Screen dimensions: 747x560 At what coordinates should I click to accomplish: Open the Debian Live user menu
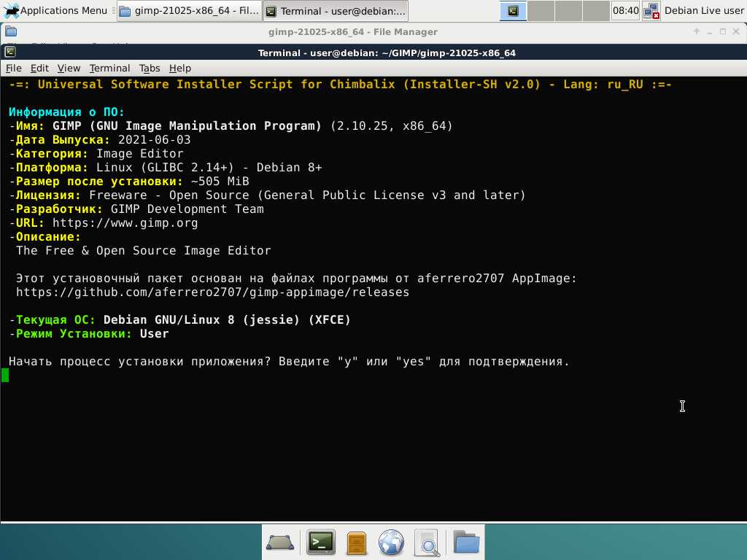point(704,10)
